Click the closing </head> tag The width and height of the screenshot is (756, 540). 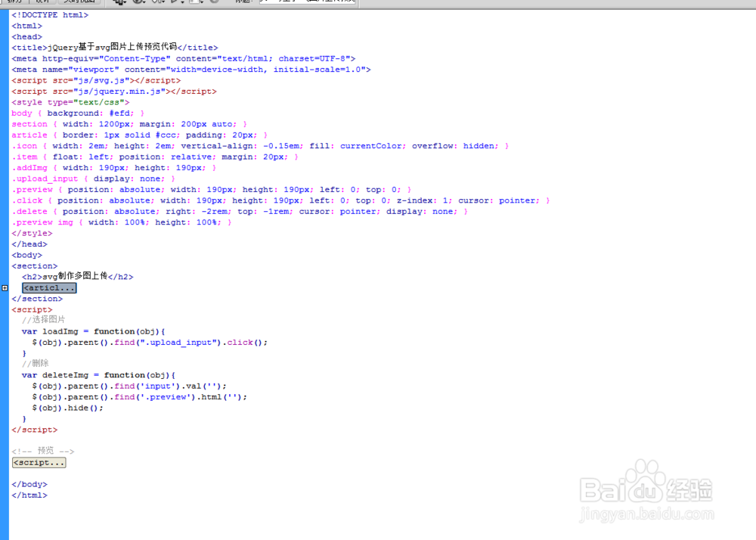point(29,244)
